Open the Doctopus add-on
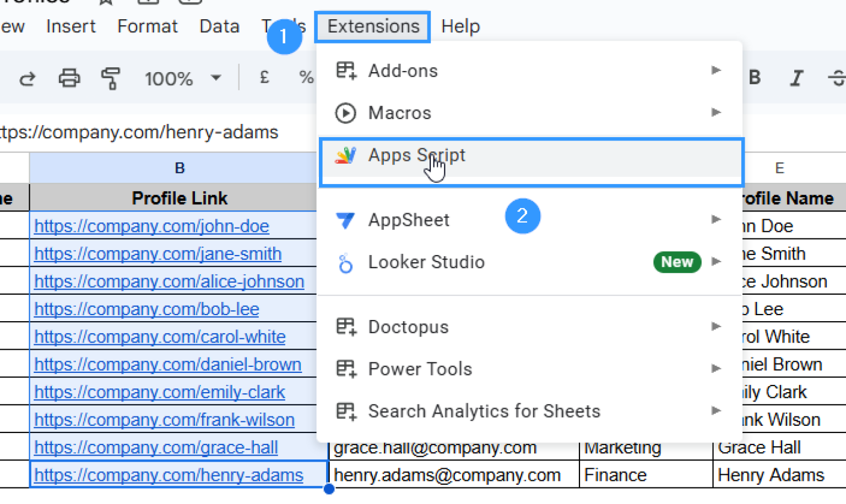Viewport: 846px width, 504px height. pyautogui.click(x=408, y=326)
